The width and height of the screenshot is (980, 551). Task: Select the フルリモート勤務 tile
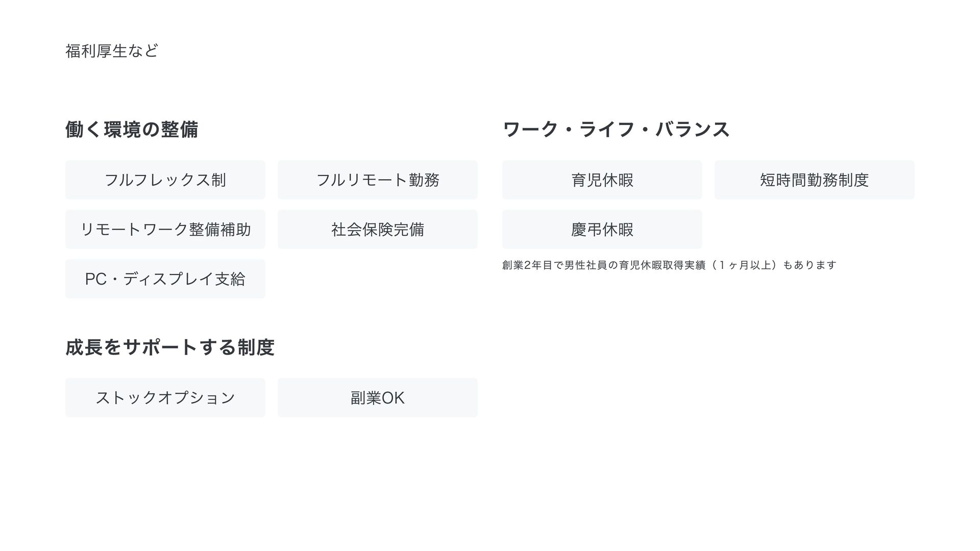[378, 180]
